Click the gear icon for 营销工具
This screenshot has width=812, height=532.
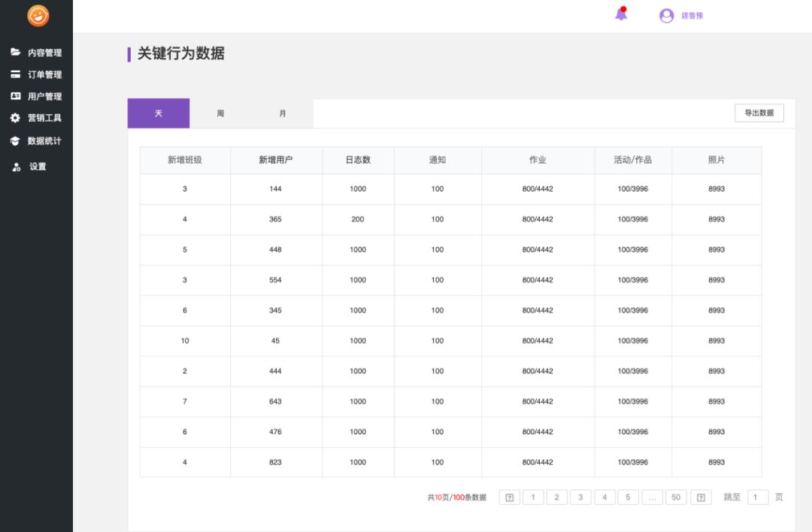tap(15, 118)
